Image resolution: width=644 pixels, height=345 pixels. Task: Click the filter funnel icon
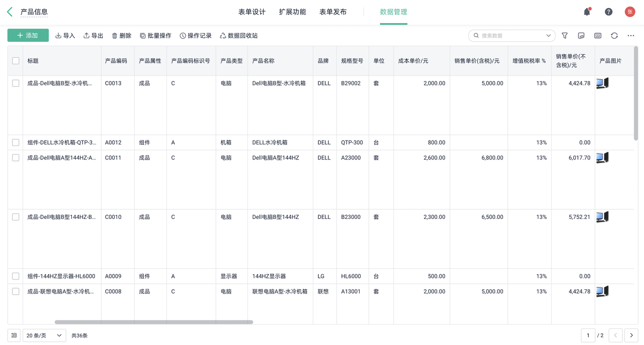[x=565, y=35]
